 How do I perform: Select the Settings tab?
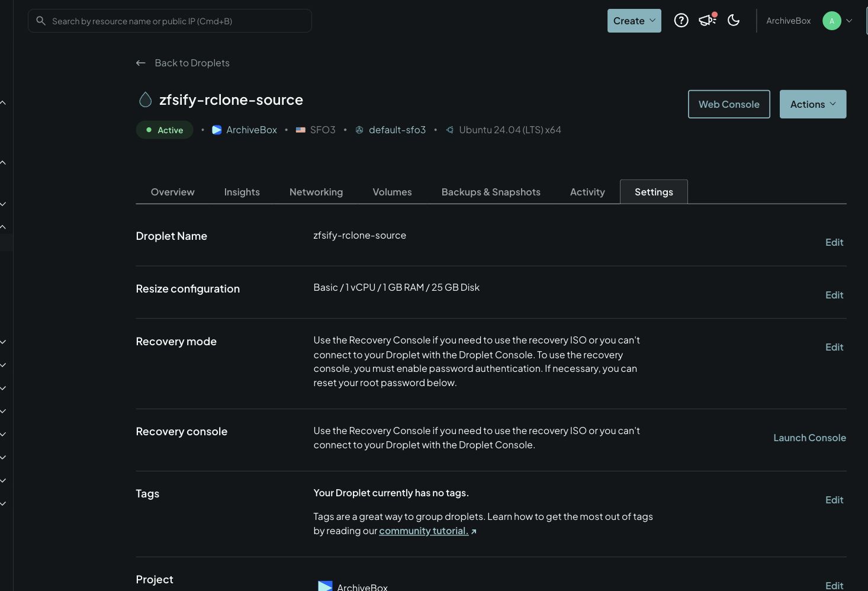(654, 192)
